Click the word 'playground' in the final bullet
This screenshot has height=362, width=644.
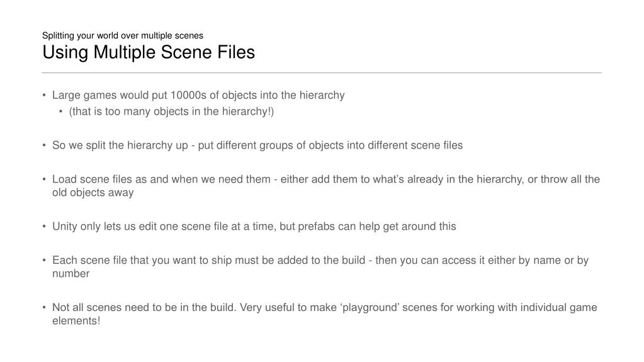tap(369, 308)
